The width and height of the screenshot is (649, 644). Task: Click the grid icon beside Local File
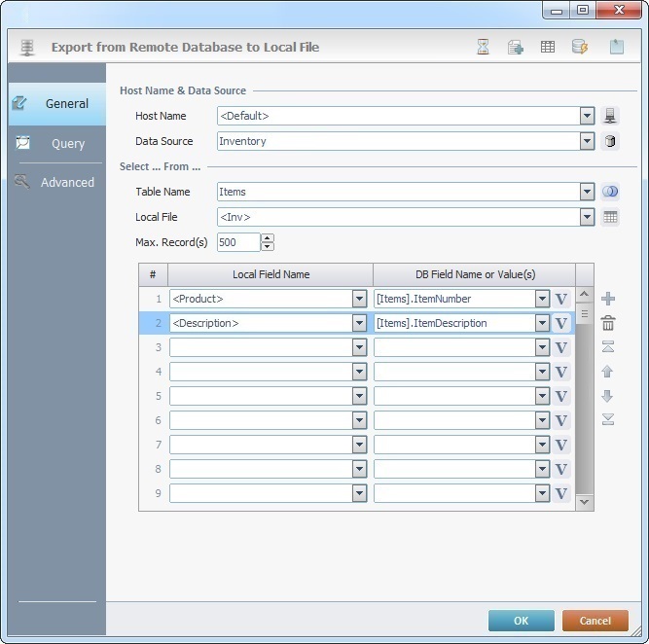click(x=610, y=217)
